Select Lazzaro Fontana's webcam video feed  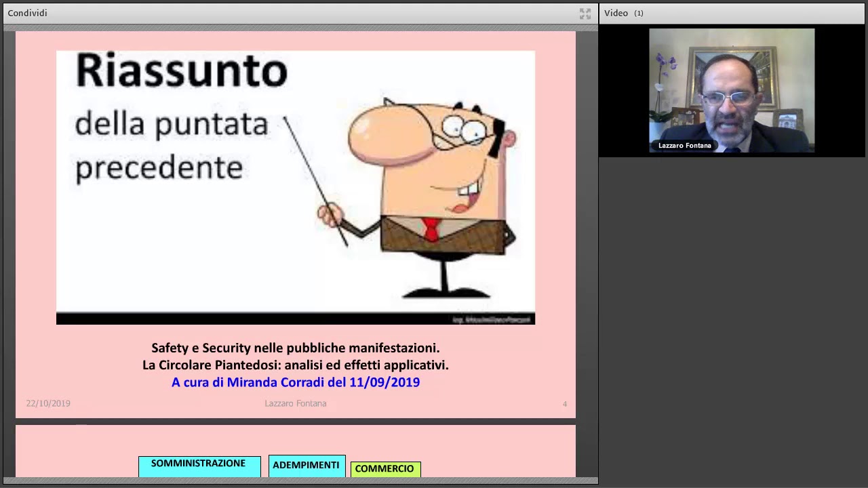pyautogui.click(x=732, y=90)
